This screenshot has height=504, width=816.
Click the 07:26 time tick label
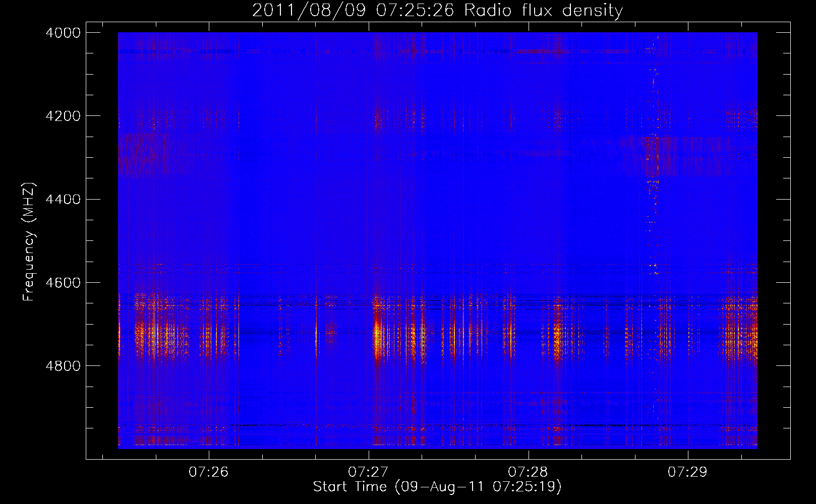point(209,472)
